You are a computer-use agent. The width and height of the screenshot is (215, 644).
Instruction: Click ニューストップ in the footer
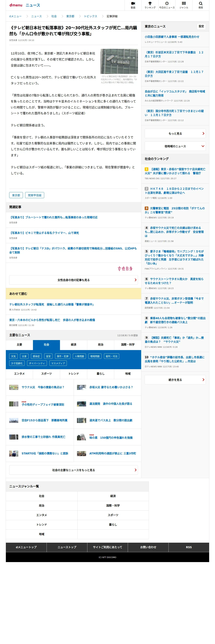[x=67, y=547]
